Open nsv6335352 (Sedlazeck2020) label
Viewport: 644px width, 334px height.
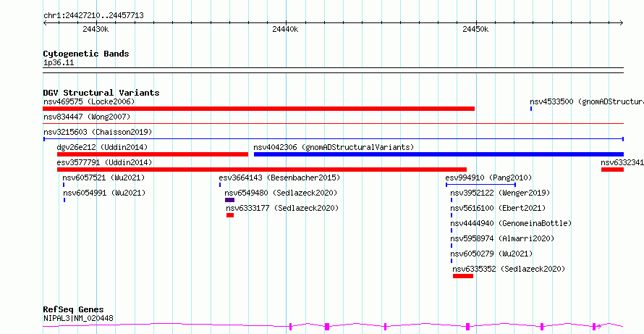[509, 269]
